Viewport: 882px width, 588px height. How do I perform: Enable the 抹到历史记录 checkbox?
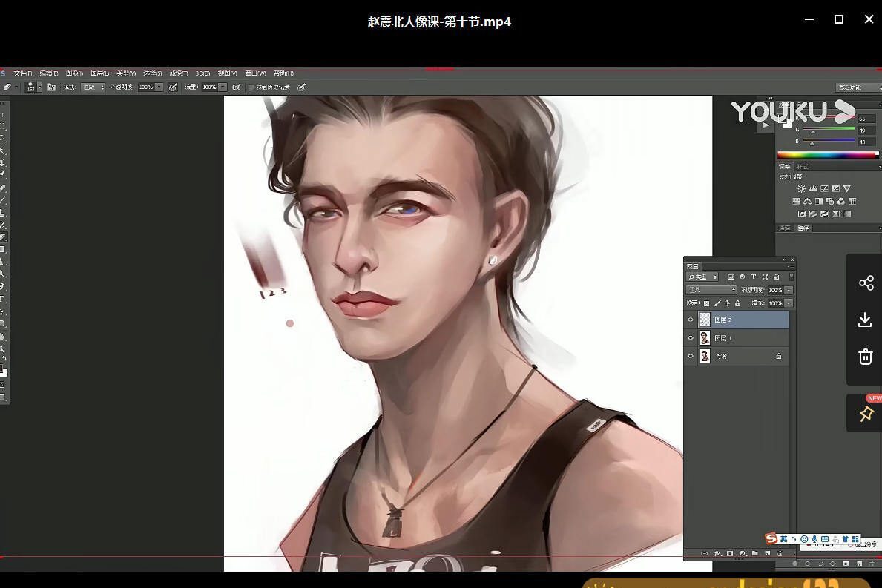[x=251, y=87]
